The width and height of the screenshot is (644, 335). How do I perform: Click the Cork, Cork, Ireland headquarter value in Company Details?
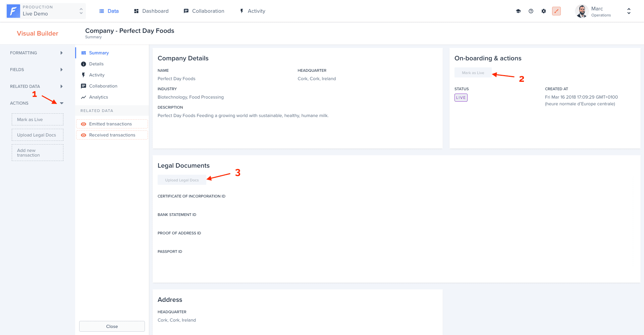coord(317,79)
